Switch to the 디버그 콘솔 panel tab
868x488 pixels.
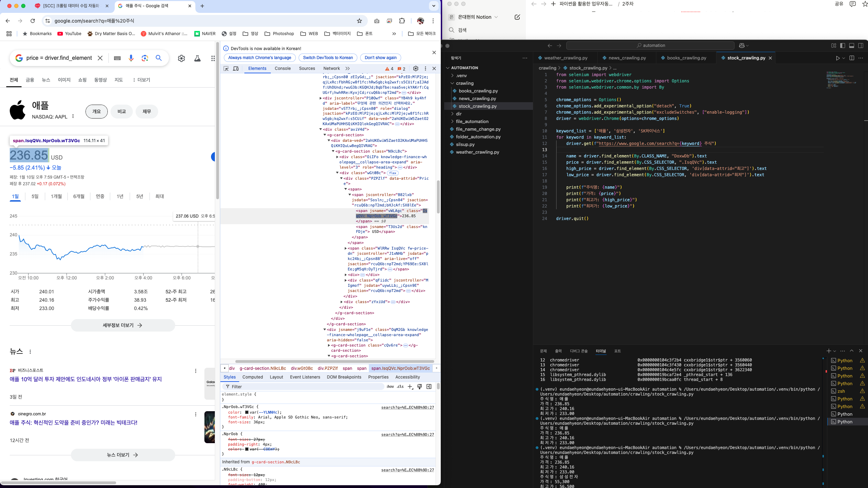tap(579, 351)
